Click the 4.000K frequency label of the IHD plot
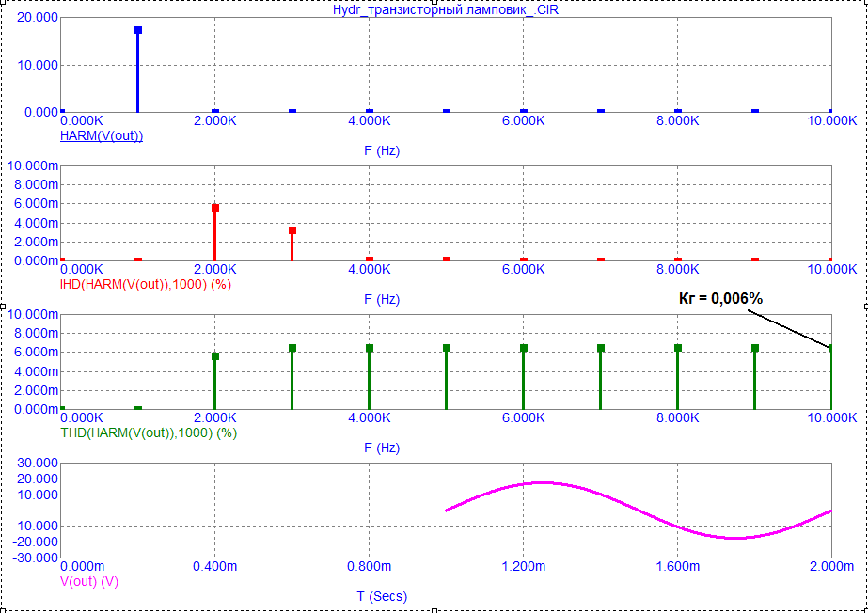 pos(370,270)
